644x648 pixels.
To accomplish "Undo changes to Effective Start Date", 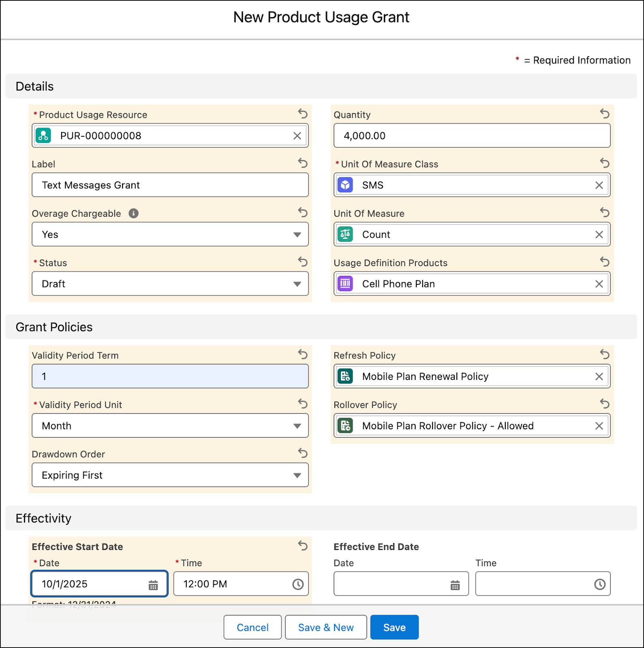I will [x=303, y=545].
